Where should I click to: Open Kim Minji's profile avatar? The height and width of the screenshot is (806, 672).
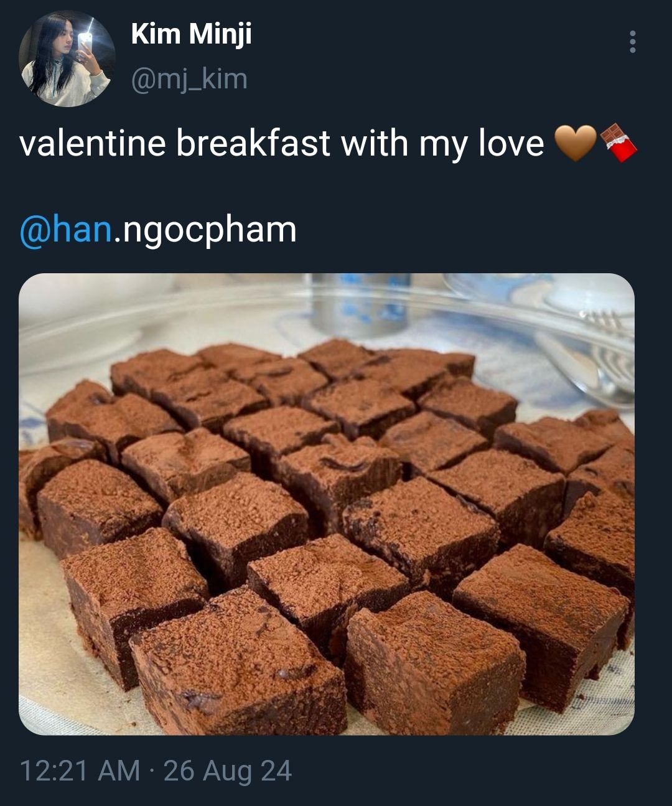coord(67,59)
